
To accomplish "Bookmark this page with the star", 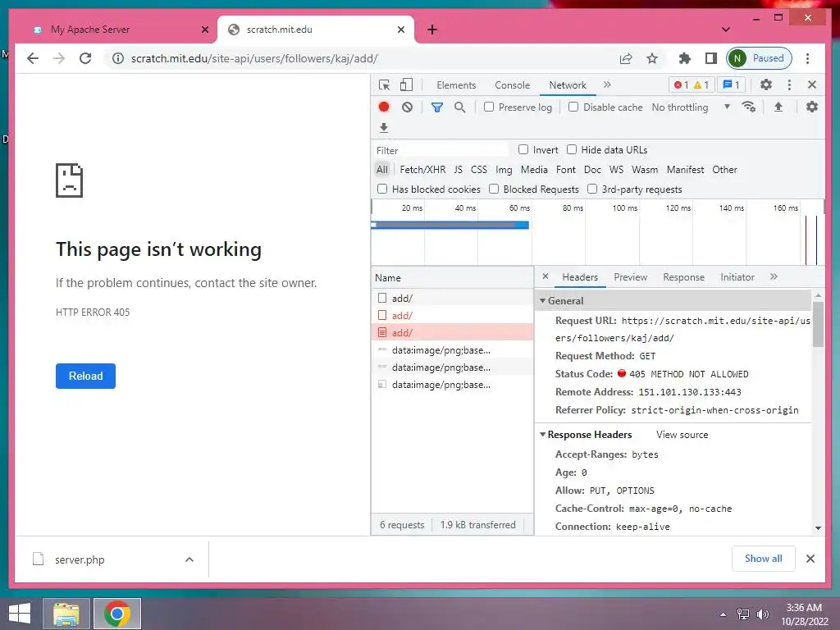I will point(652,58).
